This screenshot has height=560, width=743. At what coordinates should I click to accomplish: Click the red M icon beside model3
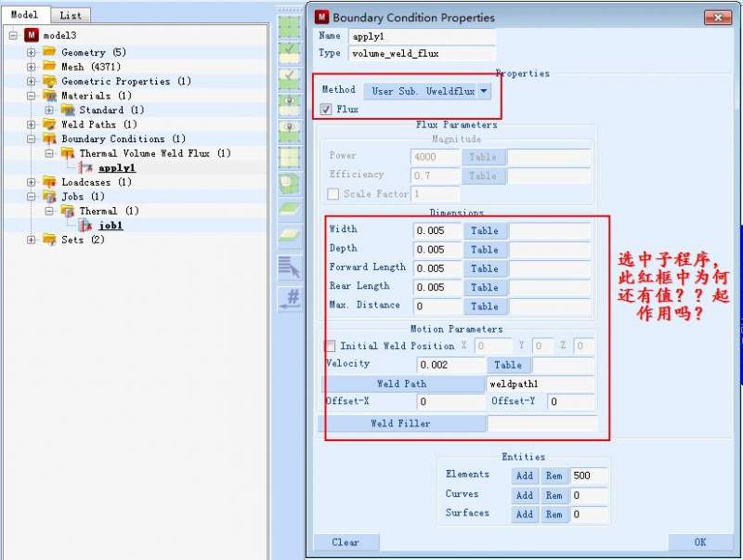coord(32,35)
